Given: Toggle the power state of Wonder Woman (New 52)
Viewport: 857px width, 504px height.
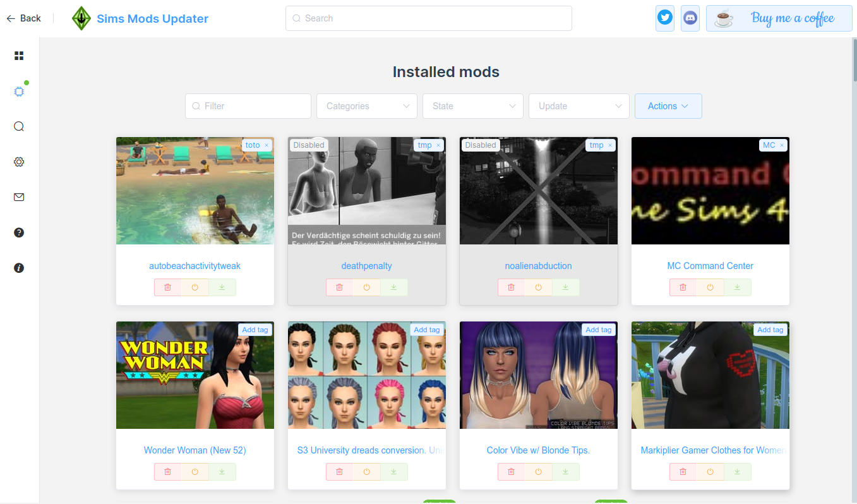Looking at the screenshot, I should click(x=195, y=472).
